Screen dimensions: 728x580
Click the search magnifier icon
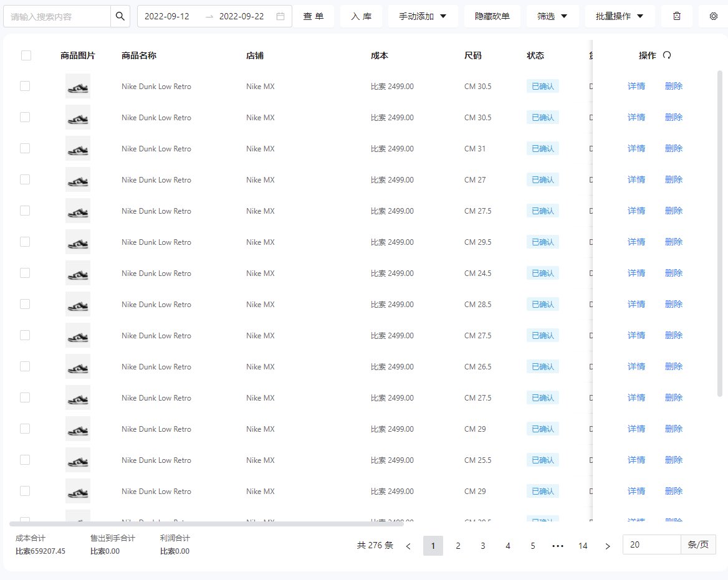click(120, 16)
